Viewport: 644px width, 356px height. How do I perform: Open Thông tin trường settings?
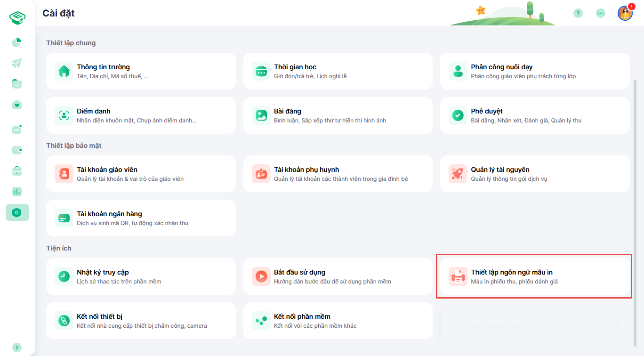pos(141,71)
